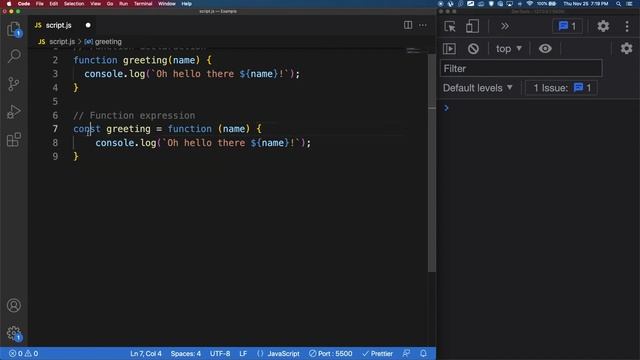Open the notifications bell in status bar

coord(423,353)
